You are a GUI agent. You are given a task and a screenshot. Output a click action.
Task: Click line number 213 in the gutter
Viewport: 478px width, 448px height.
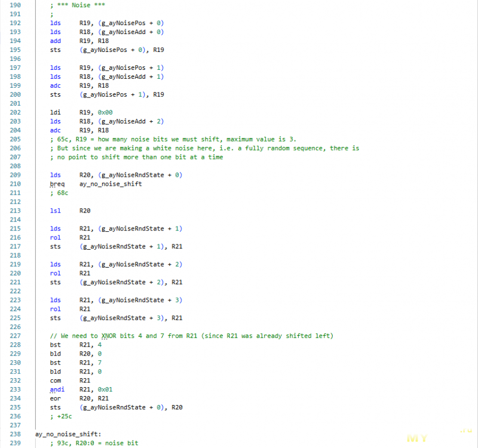coord(14,211)
